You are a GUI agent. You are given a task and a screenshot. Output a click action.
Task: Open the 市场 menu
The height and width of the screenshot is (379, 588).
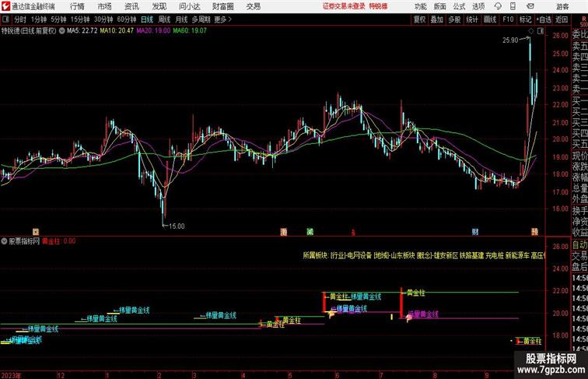click(x=104, y=6)
